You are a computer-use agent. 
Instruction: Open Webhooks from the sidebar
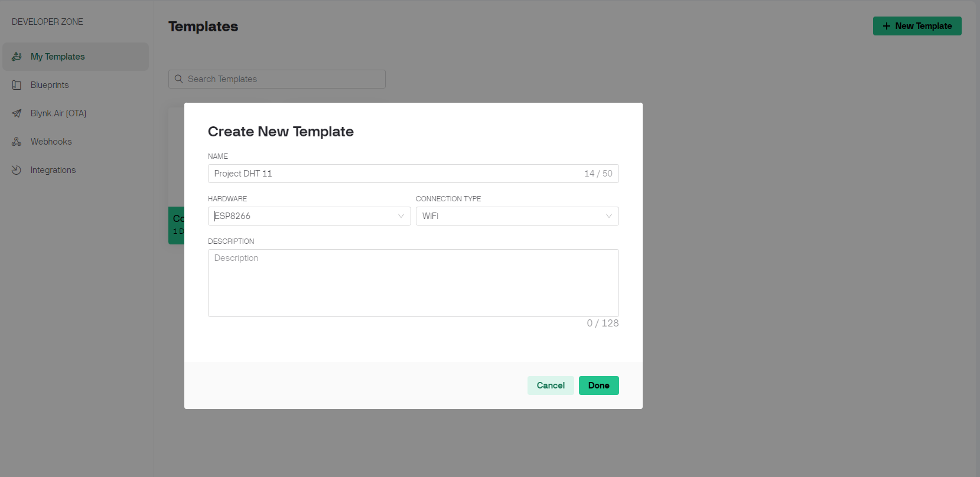[51, 142]
